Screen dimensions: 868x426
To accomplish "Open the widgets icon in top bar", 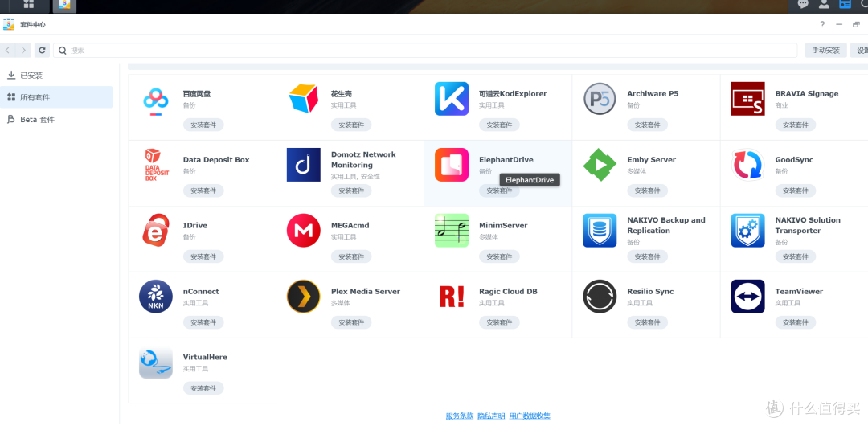I will click(845, 5).
